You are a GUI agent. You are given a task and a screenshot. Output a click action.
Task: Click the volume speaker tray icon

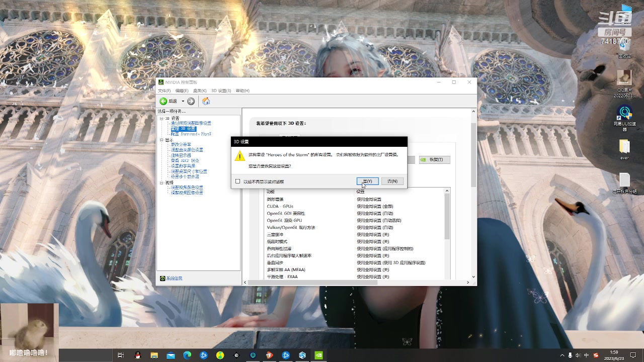[x=578, y=355]
